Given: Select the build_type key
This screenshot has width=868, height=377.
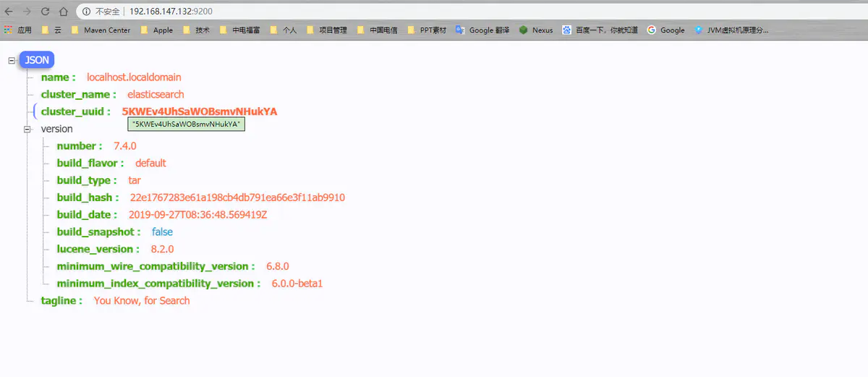Looking at the screenshot, I should [x=87, y=180].
